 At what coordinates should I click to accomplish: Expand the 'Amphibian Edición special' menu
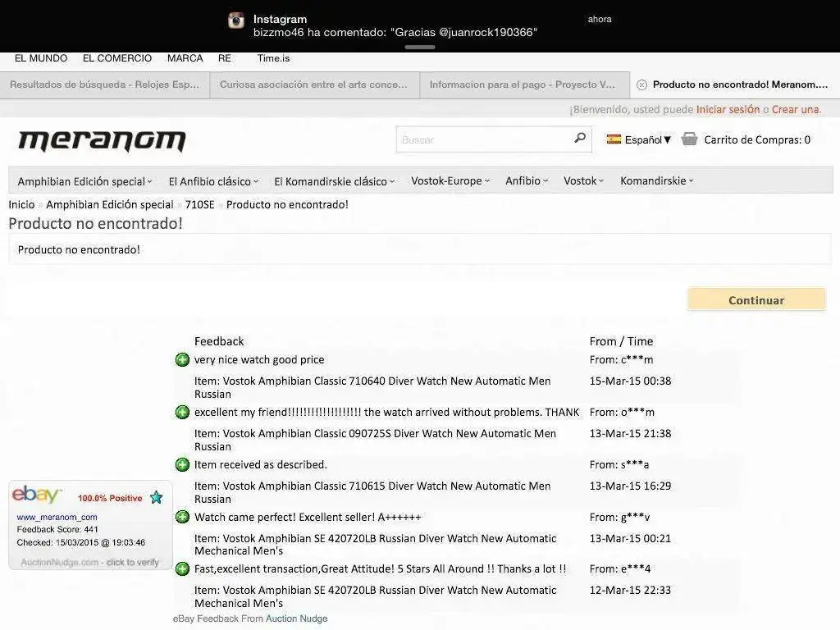(84, 181)
